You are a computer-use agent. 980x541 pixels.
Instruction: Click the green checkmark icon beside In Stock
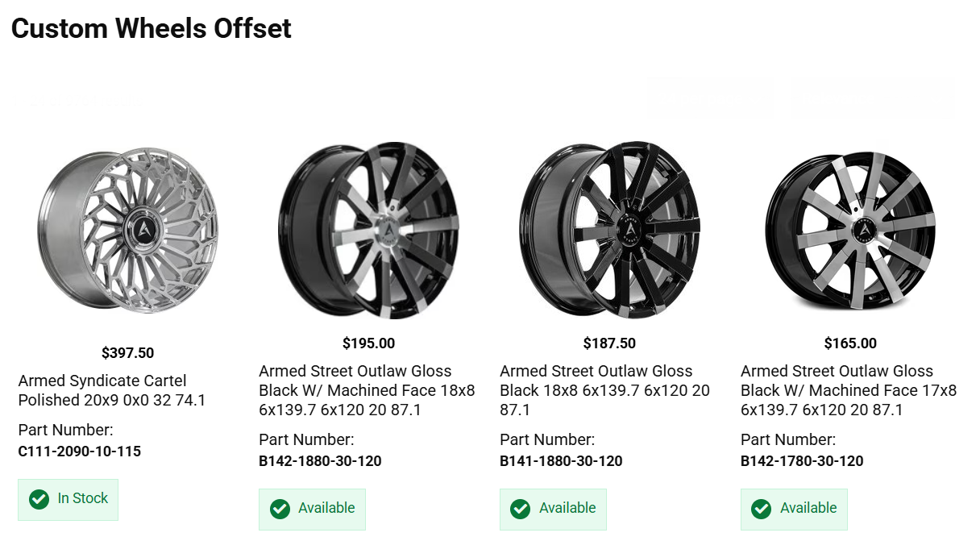39,499
